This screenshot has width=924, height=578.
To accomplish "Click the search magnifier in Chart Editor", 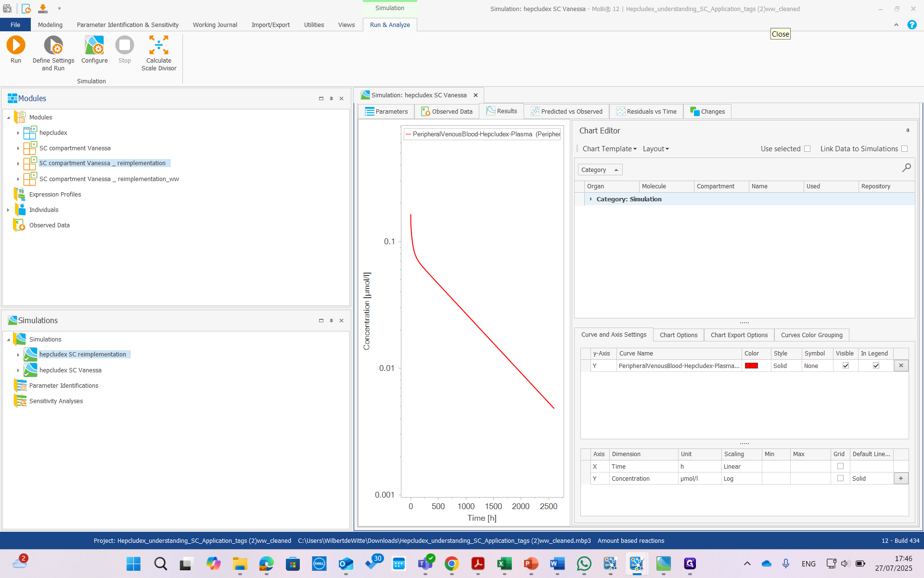I will pos(906,168).
